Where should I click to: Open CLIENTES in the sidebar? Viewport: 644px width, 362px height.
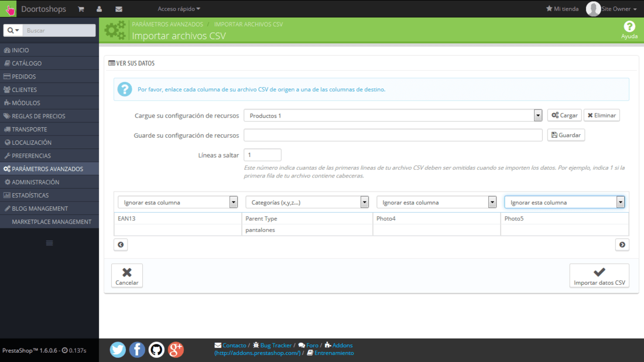point(49,90)
